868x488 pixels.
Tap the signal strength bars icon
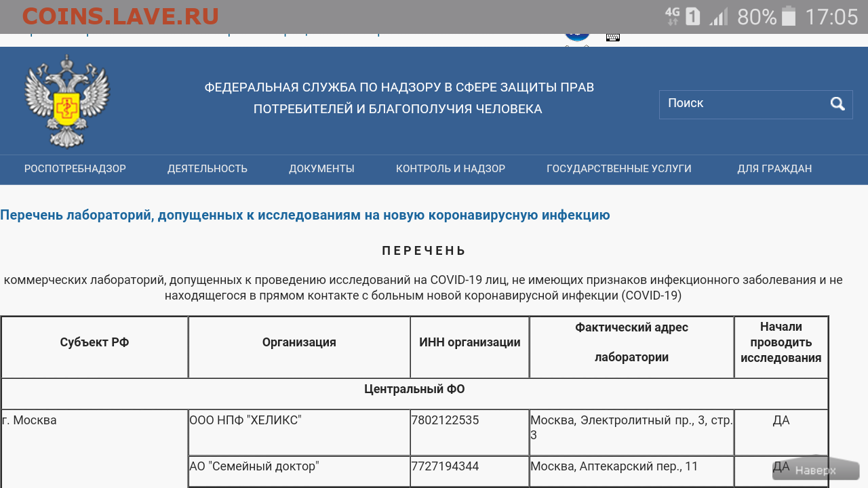pyautogui.click(x=718, y=17)
